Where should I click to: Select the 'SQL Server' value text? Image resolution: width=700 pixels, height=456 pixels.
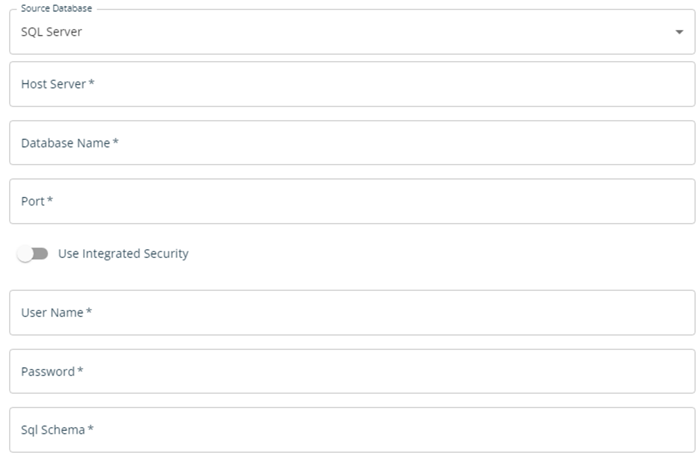pos(51,32)
